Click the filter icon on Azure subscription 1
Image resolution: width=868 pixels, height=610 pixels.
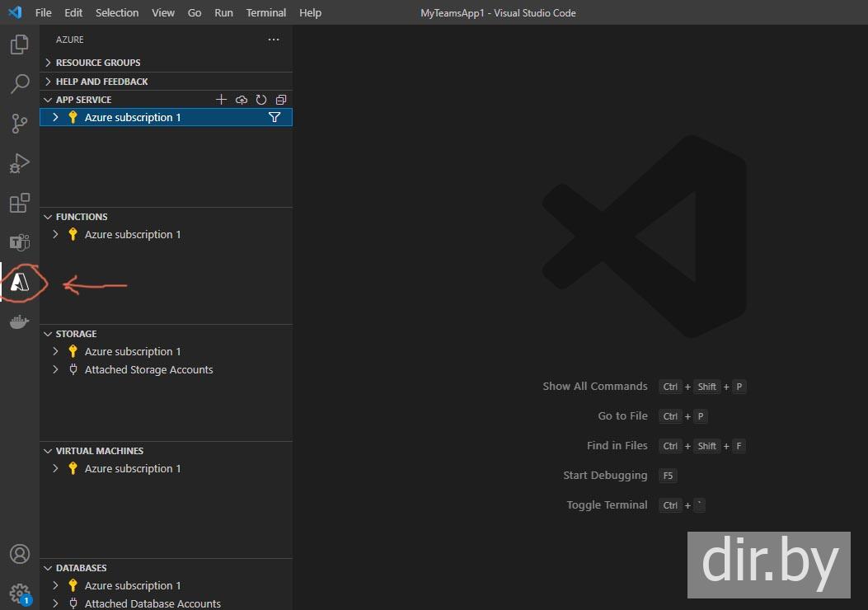pyautogui.click(x=274, y=118)
